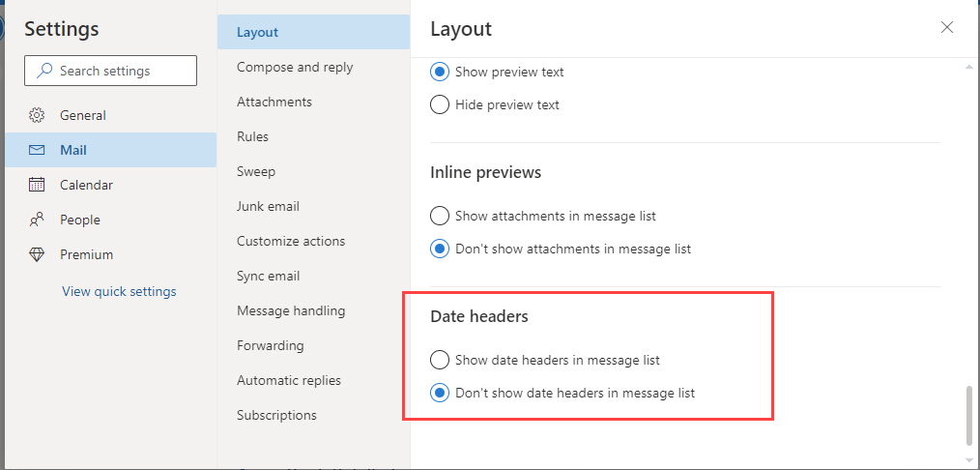
Task: Select Show attachments in message list
Action: [x=440, y=217]
